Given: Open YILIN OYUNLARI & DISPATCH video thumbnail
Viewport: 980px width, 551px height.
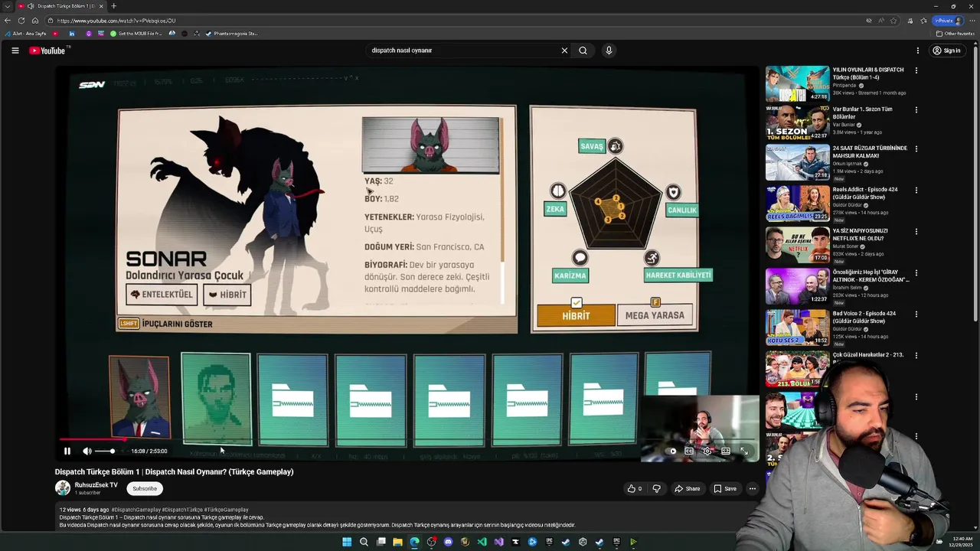Looking at the screenshot, I should pyautogui.click(x=797, y=83).
